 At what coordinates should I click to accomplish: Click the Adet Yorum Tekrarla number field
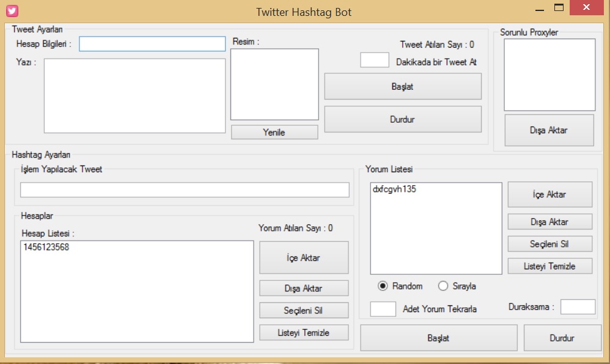[383, 309]
